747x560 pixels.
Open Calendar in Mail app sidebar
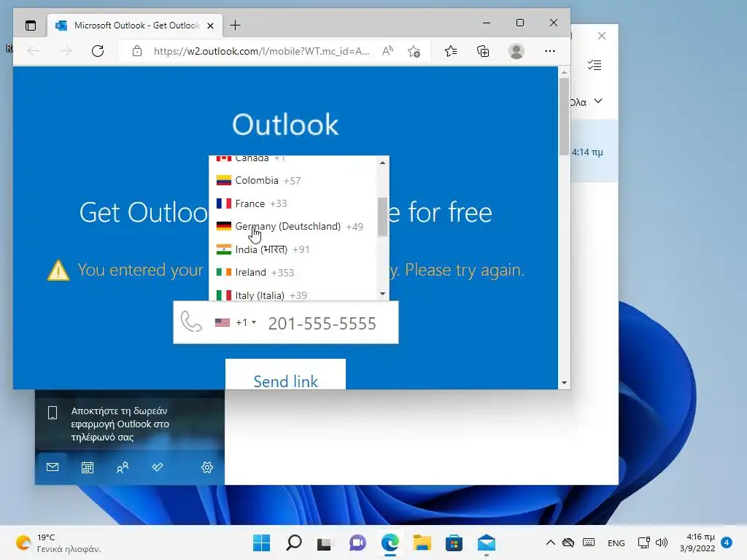88,467
